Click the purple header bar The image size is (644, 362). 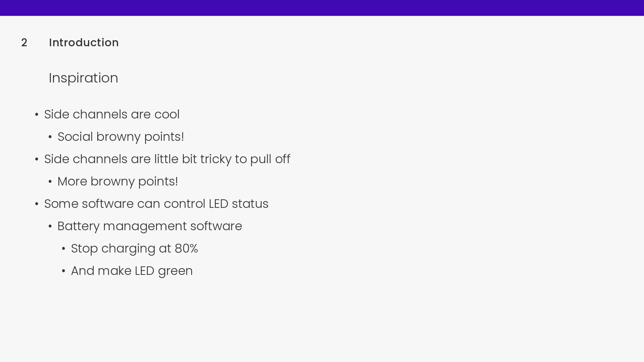click(322, 8)
